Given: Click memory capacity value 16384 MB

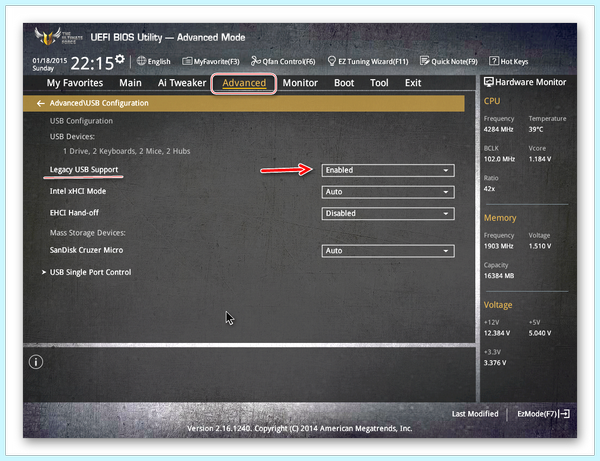Looking at the screenshot, I should [499, 275].
